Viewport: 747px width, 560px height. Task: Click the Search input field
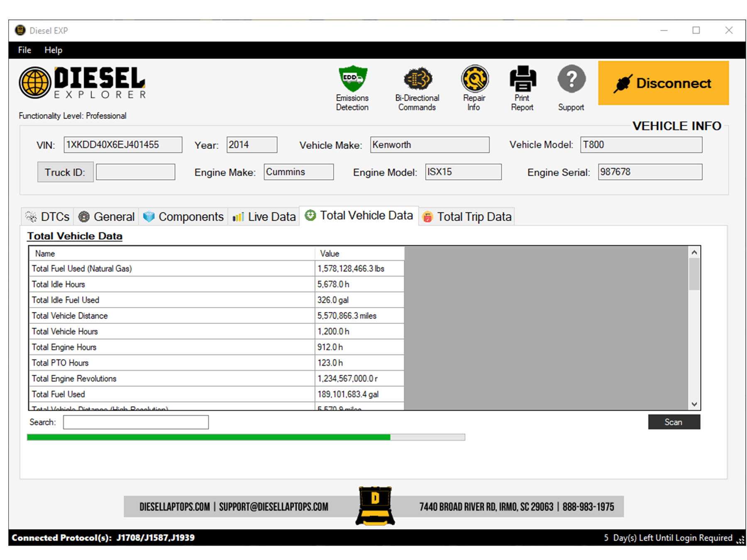click(136, 422)
